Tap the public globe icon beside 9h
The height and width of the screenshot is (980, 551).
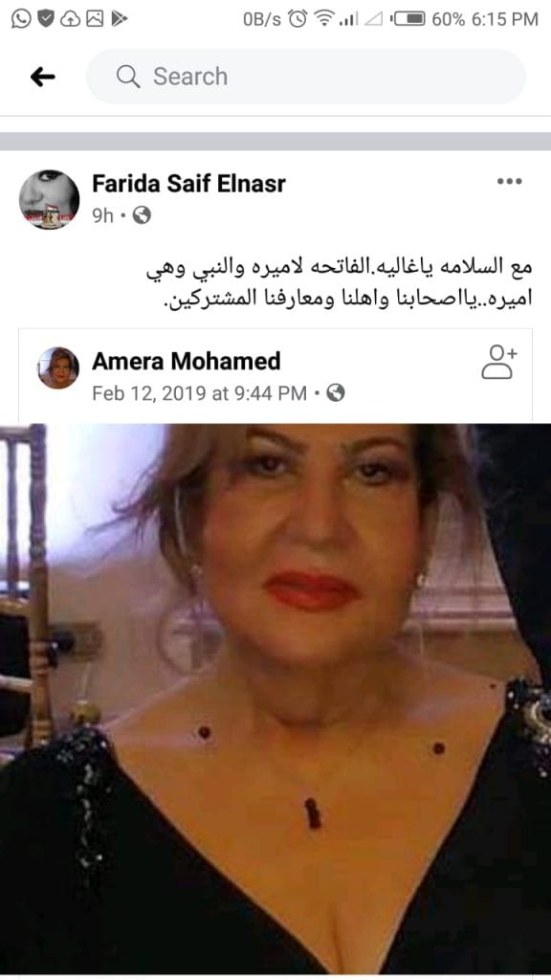pyautogui.click(x=142, y=215)
